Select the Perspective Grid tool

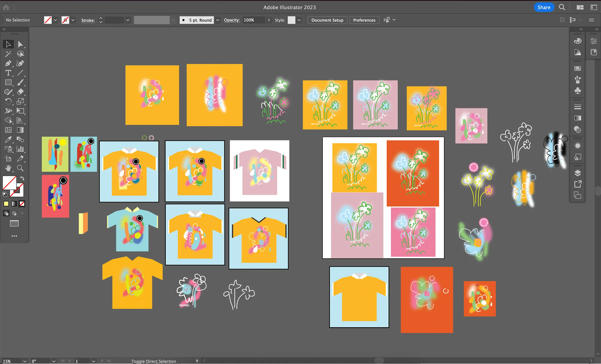(20, 120)
